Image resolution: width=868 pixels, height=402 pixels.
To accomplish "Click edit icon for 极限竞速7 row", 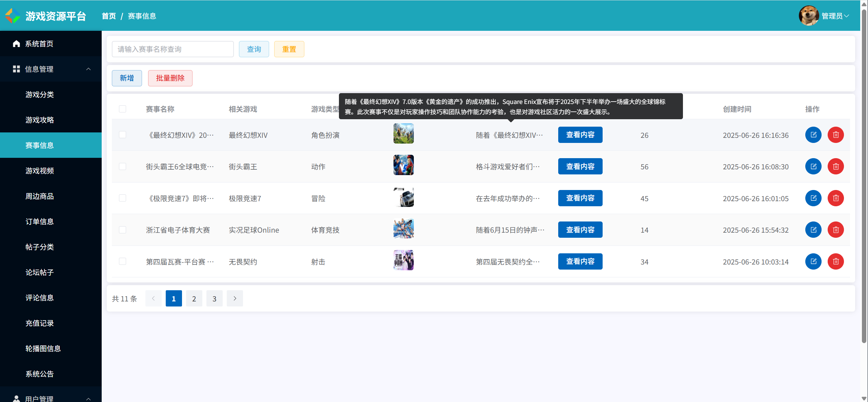I will pos(813,198).
